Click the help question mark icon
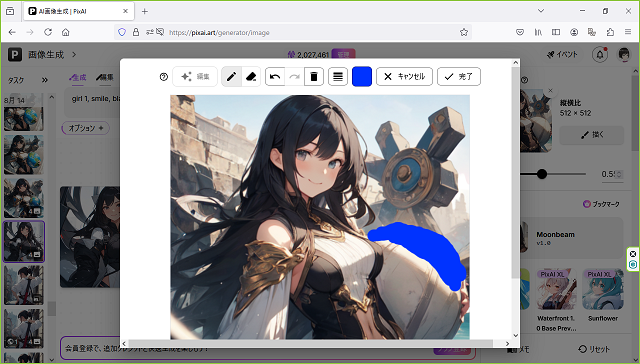Screen dimensions: 640x364 pyautogui.click(x=164, y=77)
